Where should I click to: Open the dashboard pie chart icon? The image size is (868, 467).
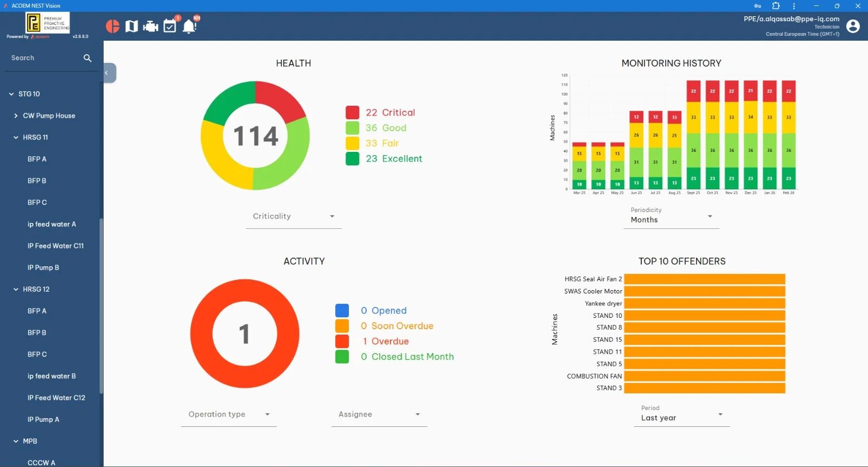coord(113,26)
